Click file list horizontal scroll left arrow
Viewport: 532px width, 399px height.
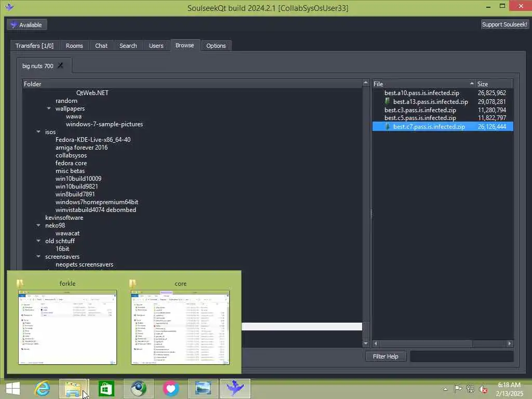point(376,343)
